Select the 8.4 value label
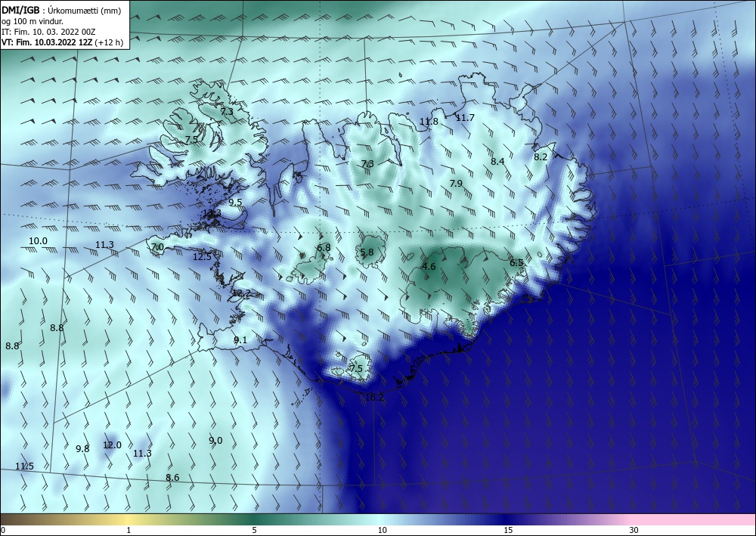756x536 pixels. (x=497, y=161)
